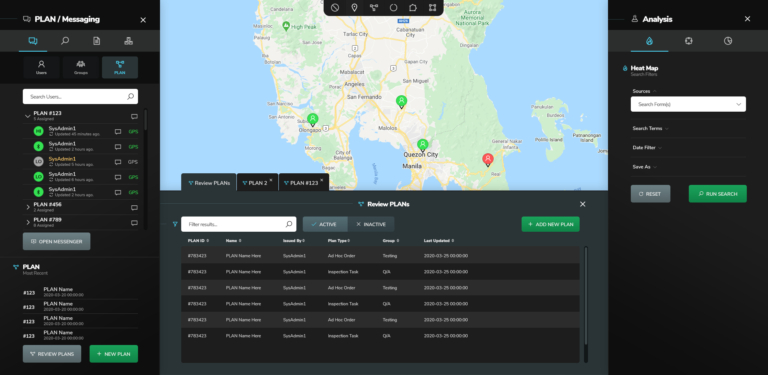Open the hierarchy tab icon in the PLAN / Messaging panel
Viewport: 768px width, 375px height.
tap(128, 41)
